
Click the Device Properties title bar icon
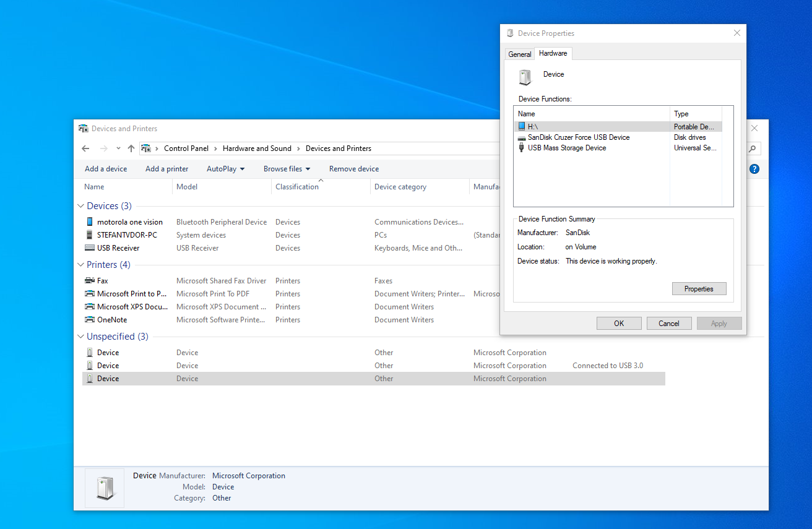[510, 33]
